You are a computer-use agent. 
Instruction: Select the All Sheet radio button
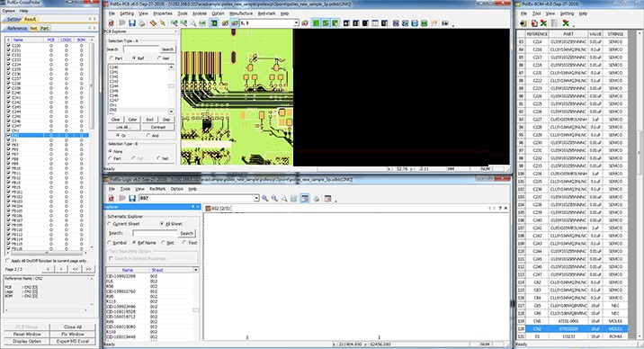[161, 224]
